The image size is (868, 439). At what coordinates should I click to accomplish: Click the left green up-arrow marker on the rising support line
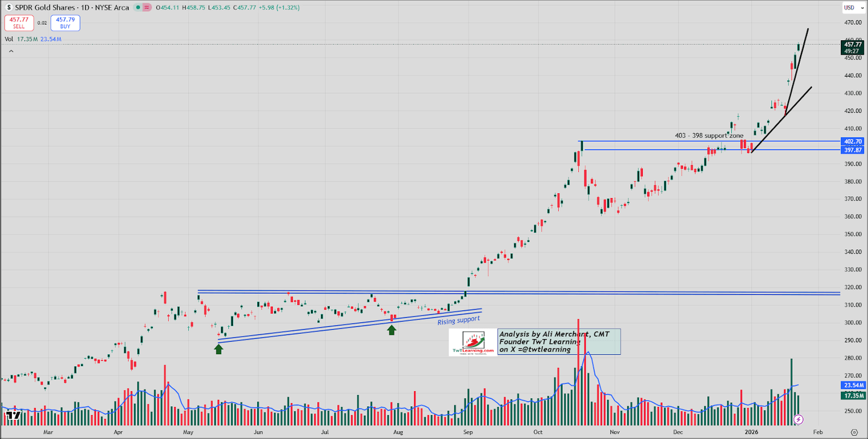[219, 349]
